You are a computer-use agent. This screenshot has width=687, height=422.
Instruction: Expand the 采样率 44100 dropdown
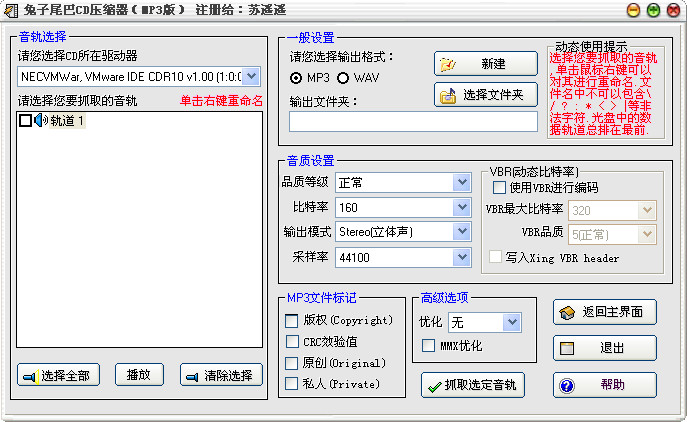tap(462, 257)
